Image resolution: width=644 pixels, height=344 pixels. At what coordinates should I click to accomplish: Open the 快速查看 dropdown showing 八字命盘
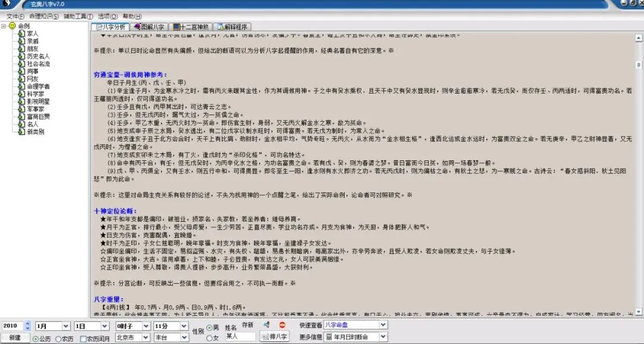pos(383,325)
